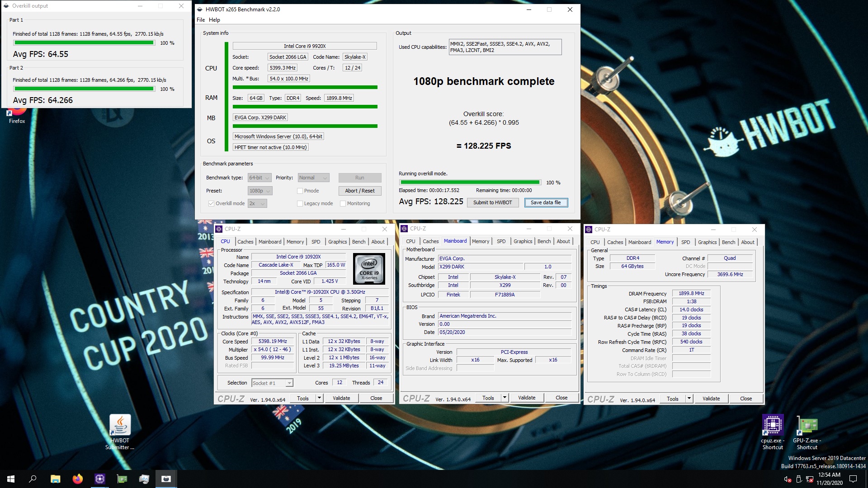Click Used CPU capabilities text box
Viewport: 868px width, 488px height.
click(x=505, y=47)
